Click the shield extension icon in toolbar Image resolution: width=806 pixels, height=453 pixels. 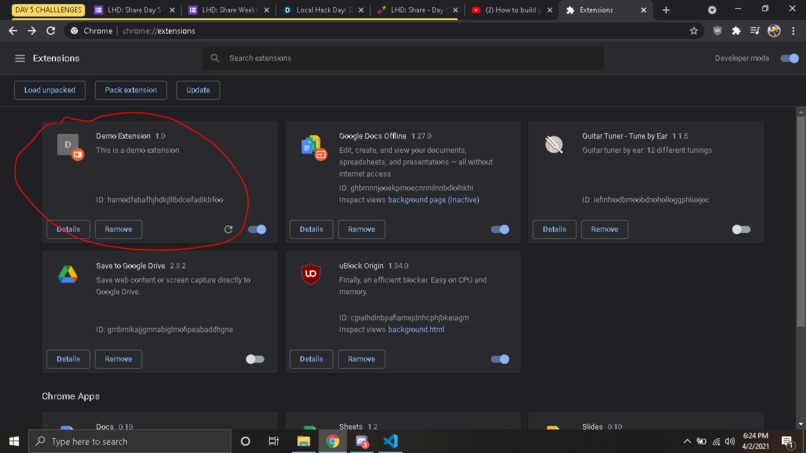point(717,31)
